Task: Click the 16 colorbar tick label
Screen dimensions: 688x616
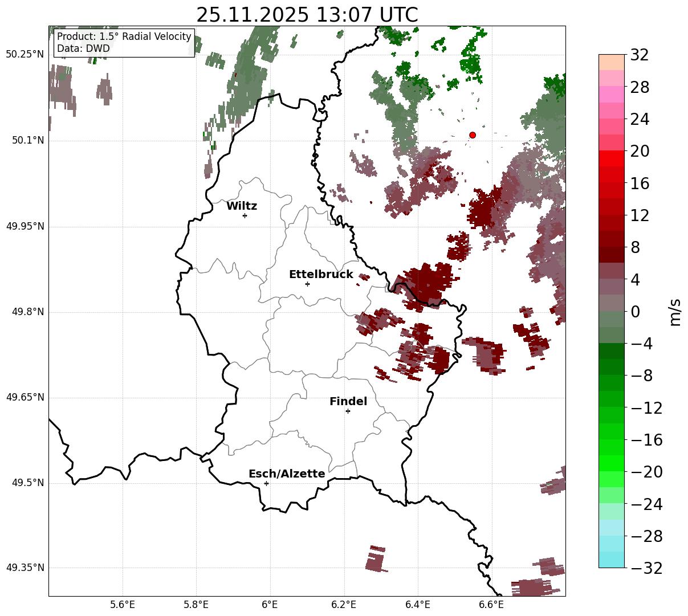Action: (639, 183)
